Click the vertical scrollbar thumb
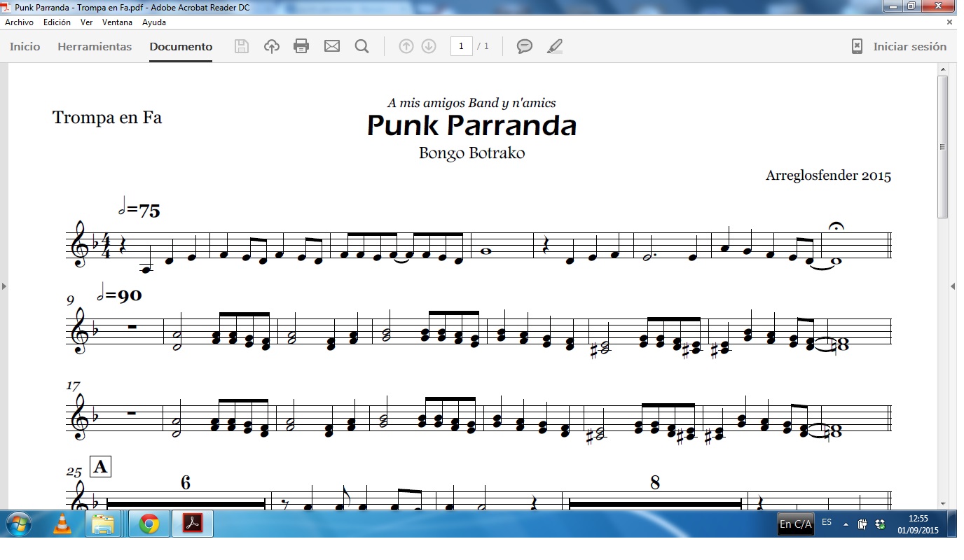This screenshot has width=964, height=560. [942, 147]
